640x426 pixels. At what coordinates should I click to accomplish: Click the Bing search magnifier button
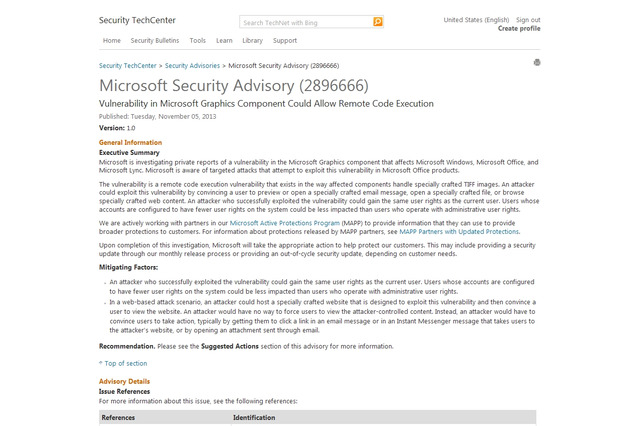[378, 21]
